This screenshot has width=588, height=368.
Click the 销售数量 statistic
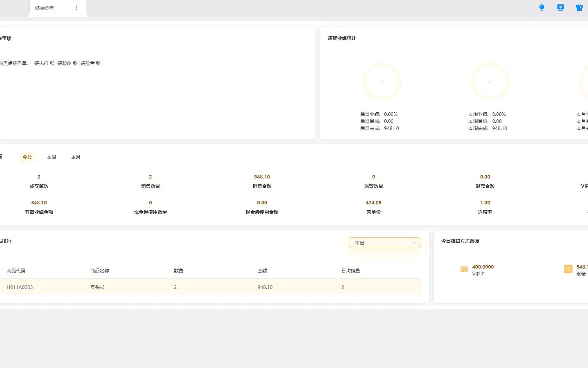(x=151, y=182)
